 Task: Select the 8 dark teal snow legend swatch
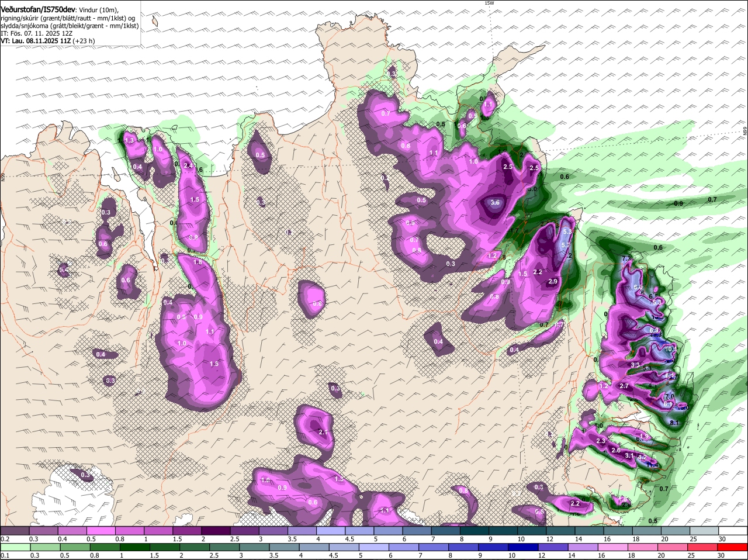point(475,530)
